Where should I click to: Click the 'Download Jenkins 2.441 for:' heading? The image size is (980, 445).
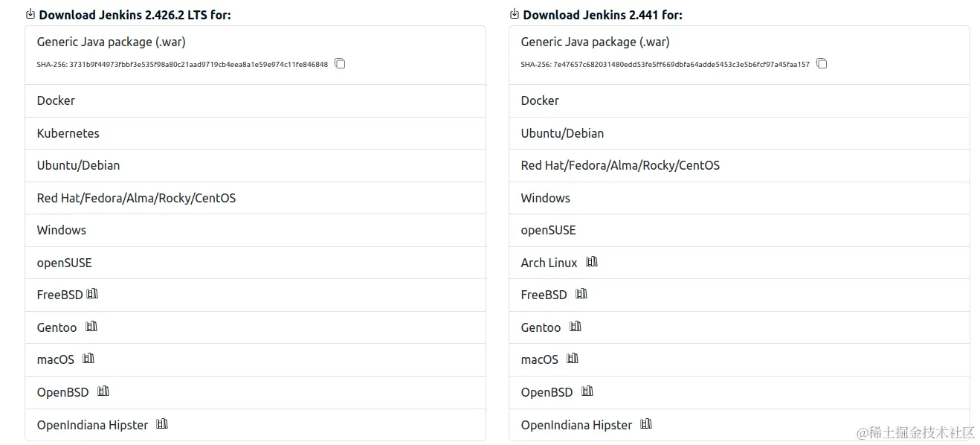[602, 15]
